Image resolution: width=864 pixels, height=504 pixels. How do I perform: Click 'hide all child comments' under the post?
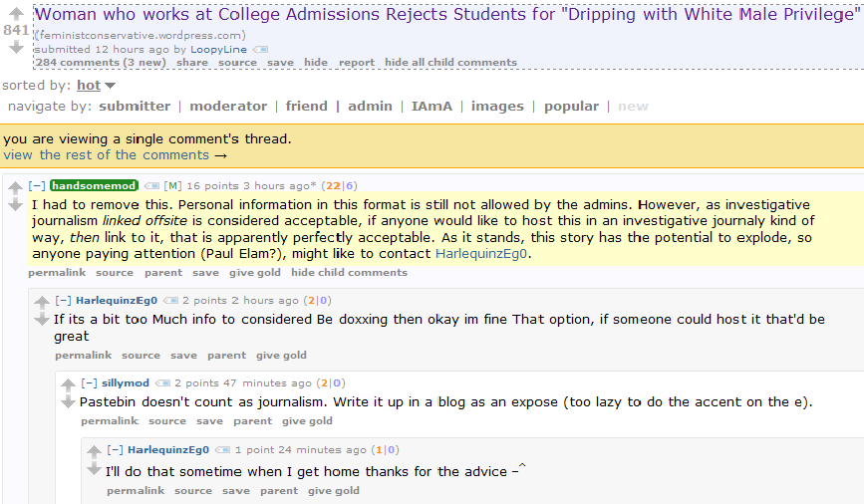[450, 62]
